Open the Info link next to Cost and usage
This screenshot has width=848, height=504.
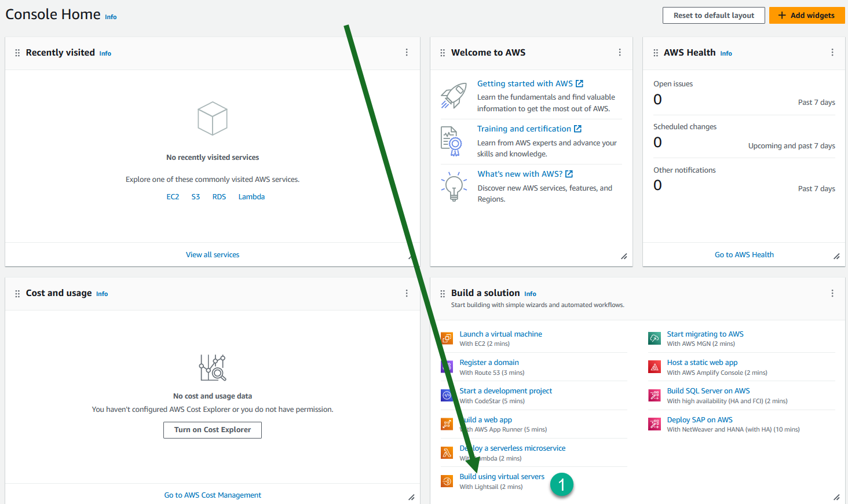tap(102, 294)
